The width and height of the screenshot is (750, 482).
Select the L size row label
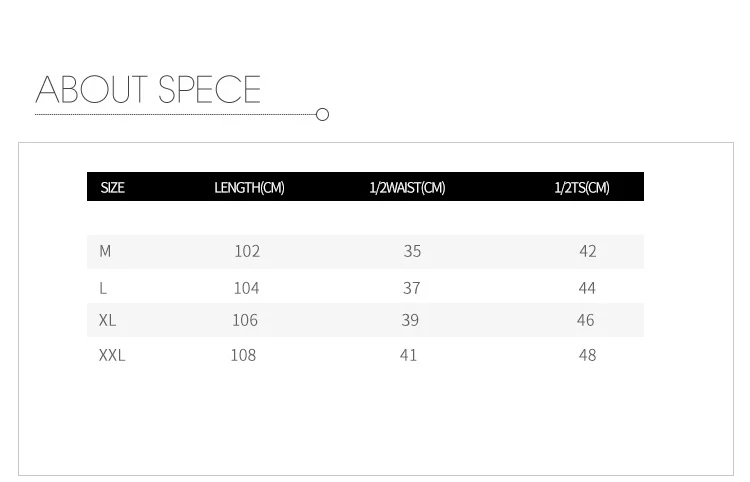click(x=103, y=288)
